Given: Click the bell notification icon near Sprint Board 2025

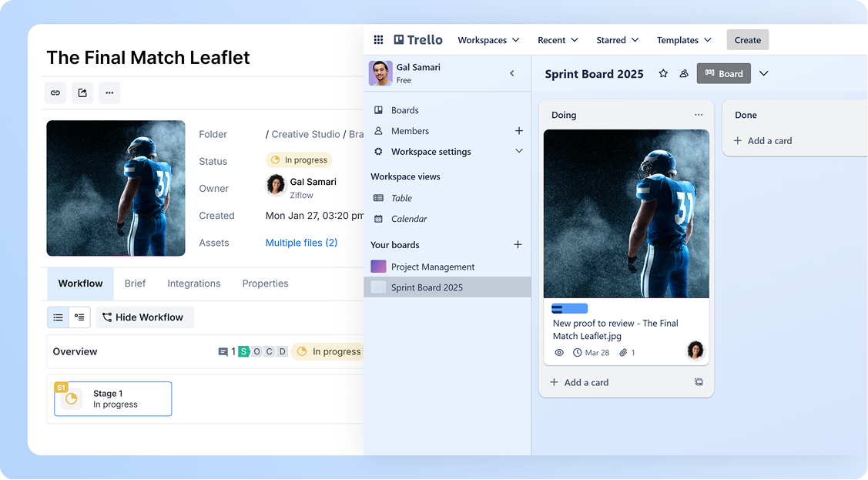Looking at the screenshot, I should pyautogui.click(x=684, y=73).
